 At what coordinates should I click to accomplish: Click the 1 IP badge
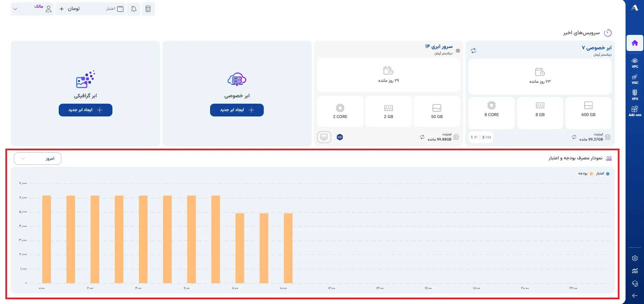[x=474, y=137]
